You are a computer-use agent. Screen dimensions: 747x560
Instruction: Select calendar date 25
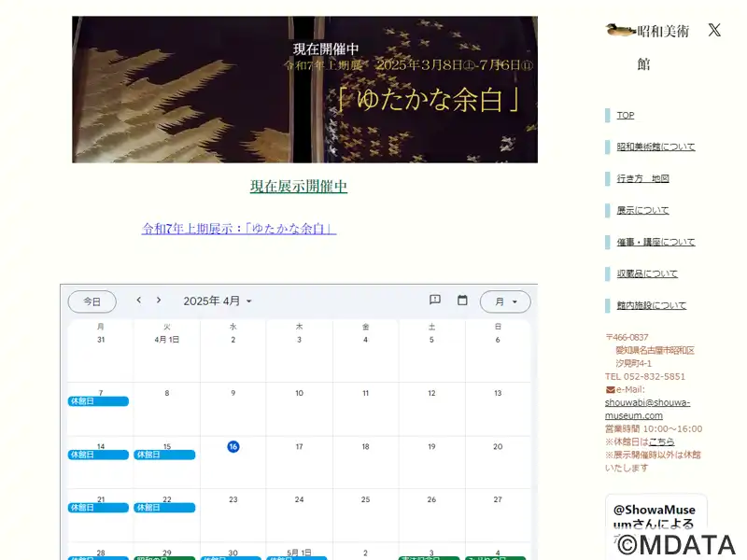pyautogui.click(x=365, y=499)
